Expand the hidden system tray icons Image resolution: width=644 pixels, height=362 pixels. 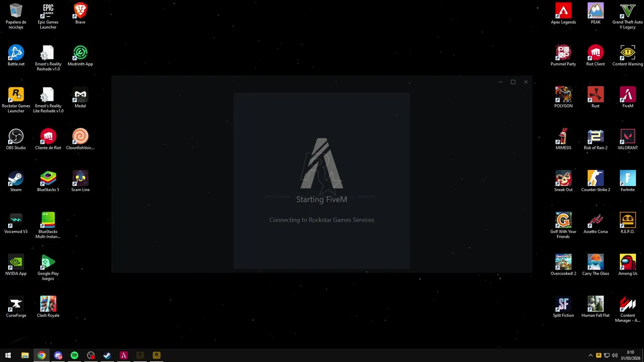point(591,355)
